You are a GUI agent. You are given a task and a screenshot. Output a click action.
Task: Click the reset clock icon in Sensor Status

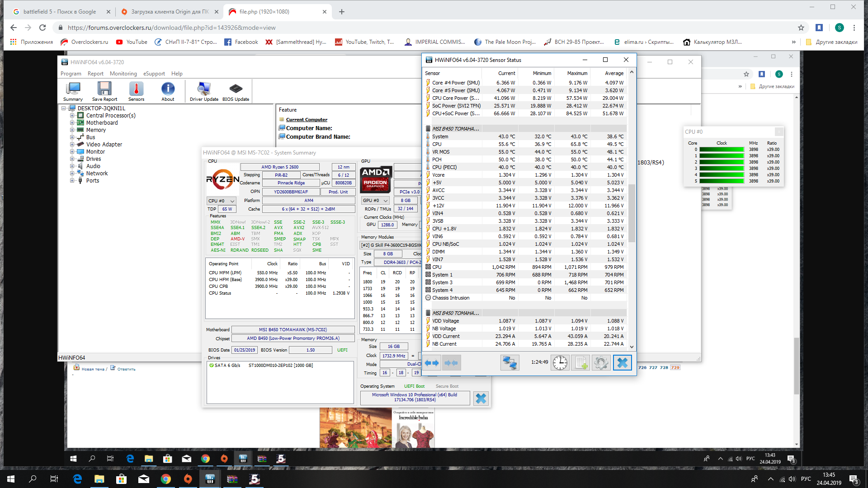pos(560,362)
